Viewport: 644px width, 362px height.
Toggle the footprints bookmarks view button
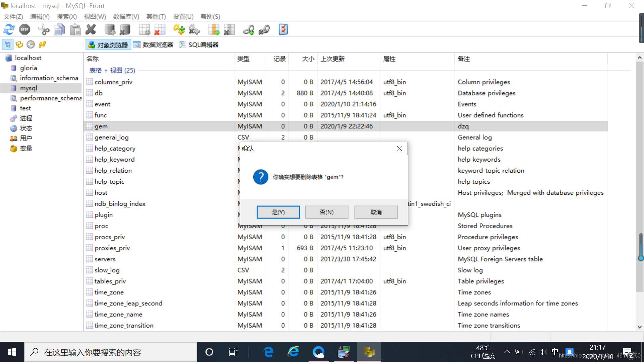(x=42, y=44)
